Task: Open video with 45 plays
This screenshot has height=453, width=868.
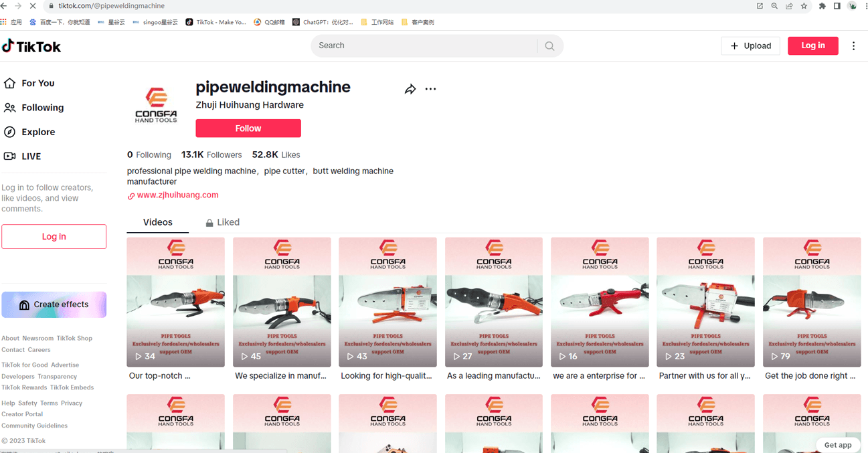Action: [282, 302]
